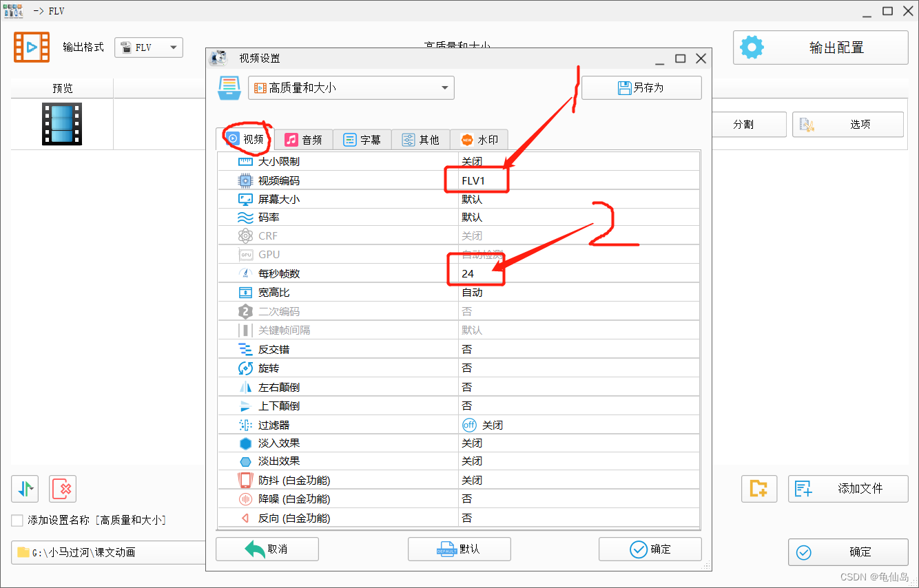Click the add folder icon beside 添加文件
This screenshot has width=919, height=588.
[758, 488]
